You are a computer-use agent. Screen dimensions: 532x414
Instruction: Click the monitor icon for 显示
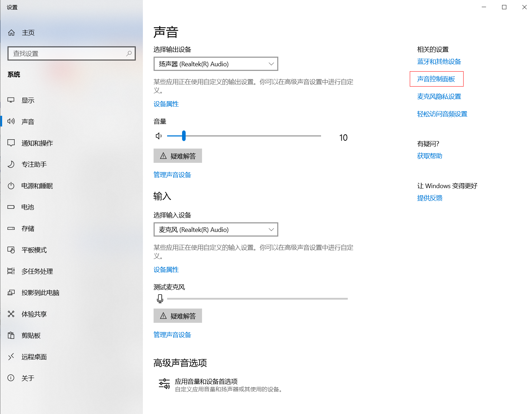(x=11, y=100)
